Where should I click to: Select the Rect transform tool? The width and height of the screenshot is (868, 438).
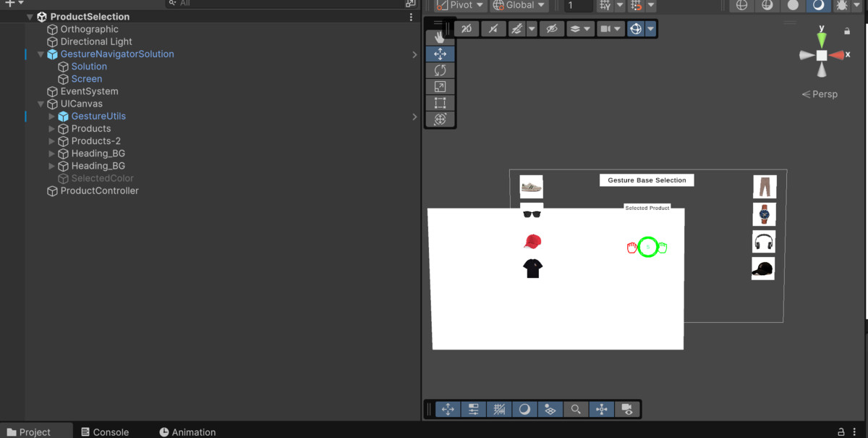440,103
